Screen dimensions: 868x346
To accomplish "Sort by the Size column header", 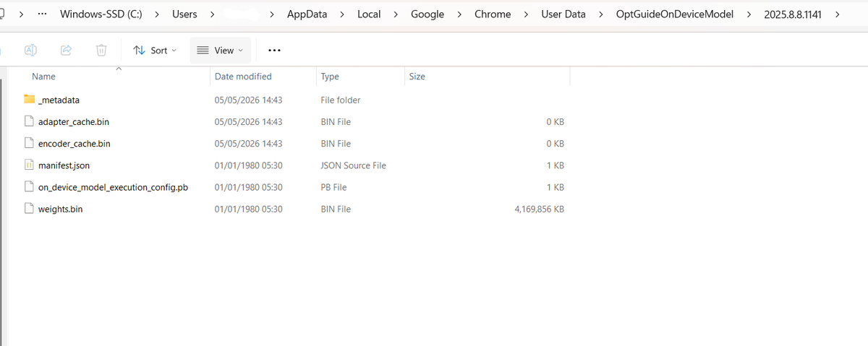I will 417,77.
